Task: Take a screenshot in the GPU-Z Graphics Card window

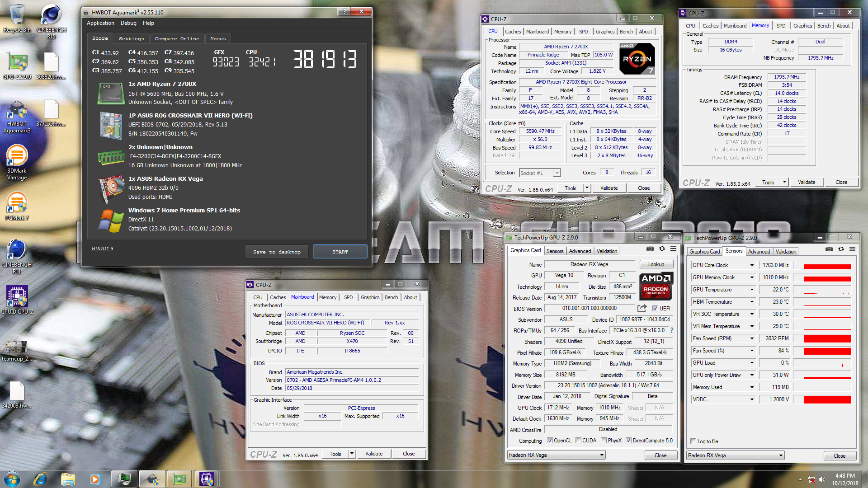Action: click(x=650, y=249)
